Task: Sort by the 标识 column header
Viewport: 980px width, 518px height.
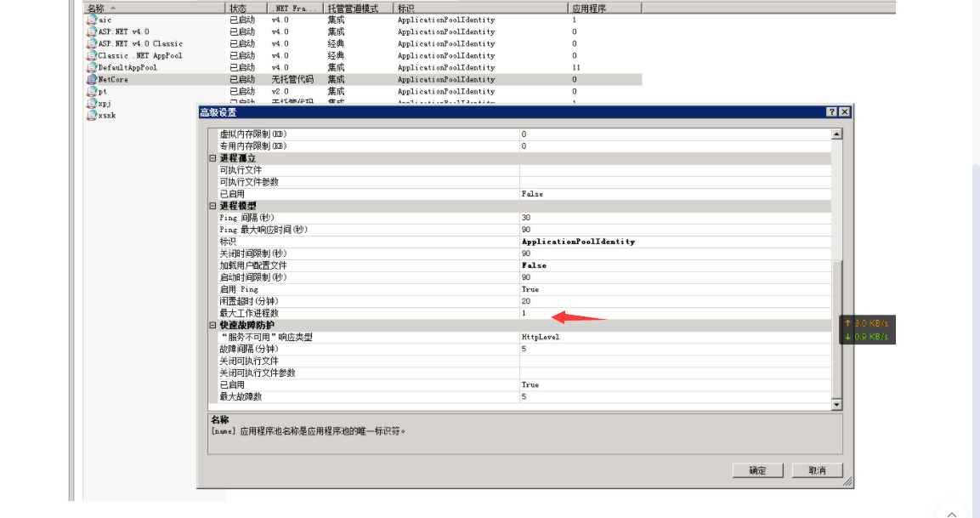Action: [x=480, y=9]
